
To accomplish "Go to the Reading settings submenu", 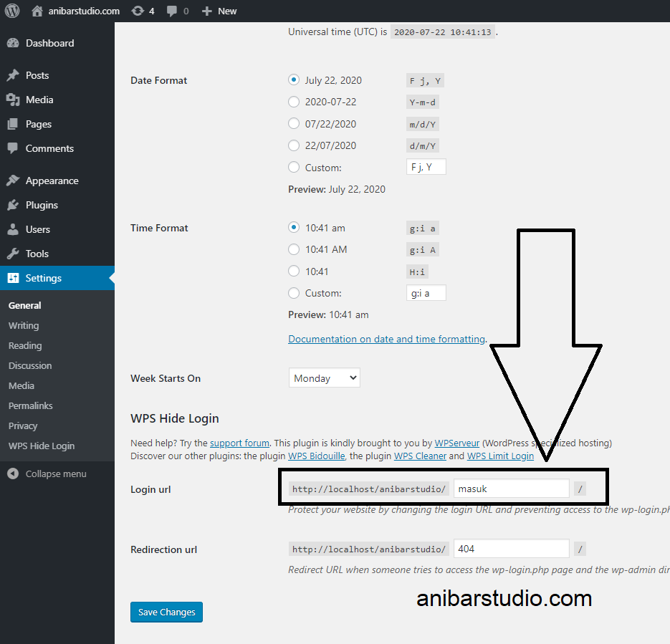I will click(x=25, y=345).
